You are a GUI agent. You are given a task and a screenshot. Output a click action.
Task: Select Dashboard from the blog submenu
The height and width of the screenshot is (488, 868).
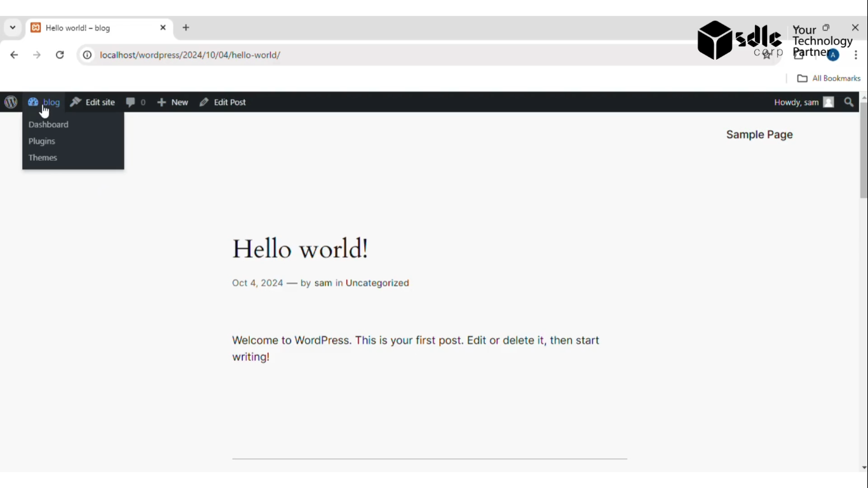(48, 125)
